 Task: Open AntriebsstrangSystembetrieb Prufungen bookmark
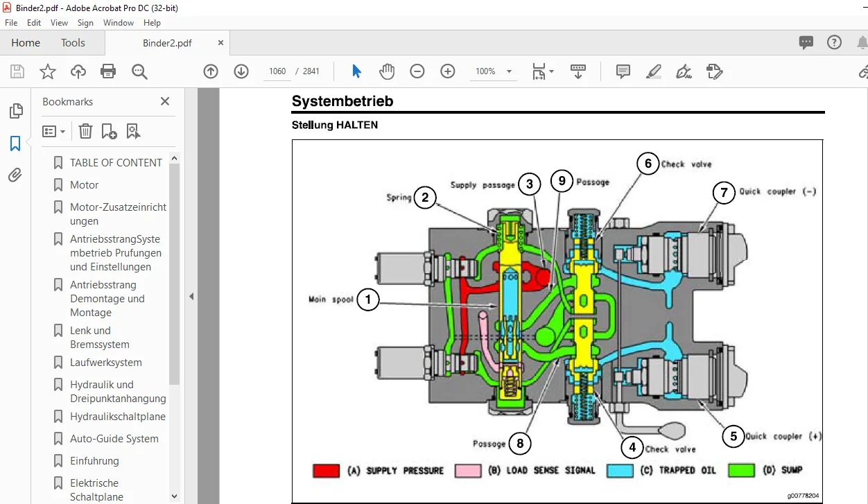coord(116,252)
